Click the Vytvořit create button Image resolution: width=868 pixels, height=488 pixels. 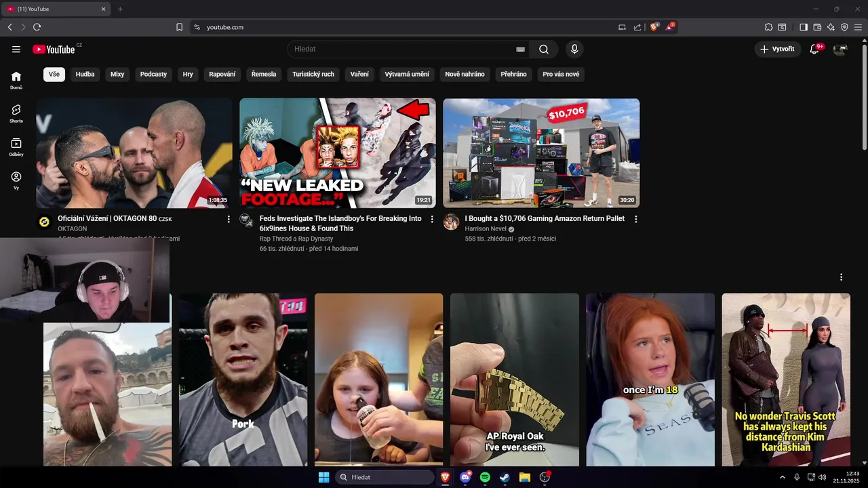click(x=777, y=49)
